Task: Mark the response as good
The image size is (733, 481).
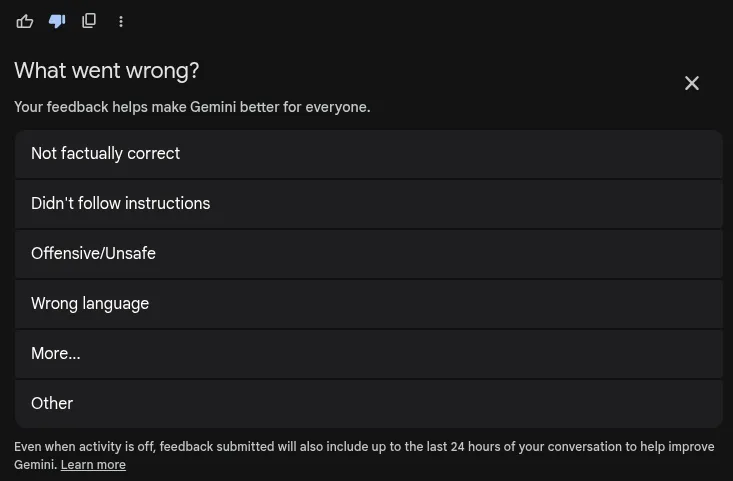Action: 25,21
